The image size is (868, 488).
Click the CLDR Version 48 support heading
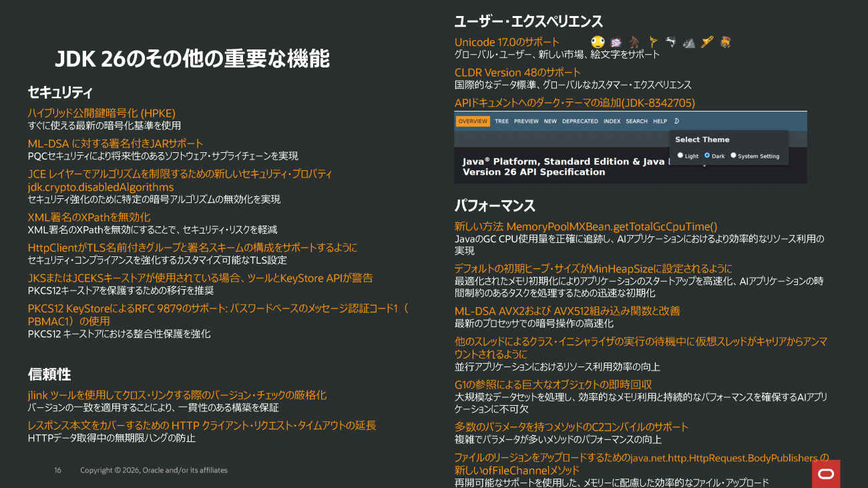pos(517,72)
